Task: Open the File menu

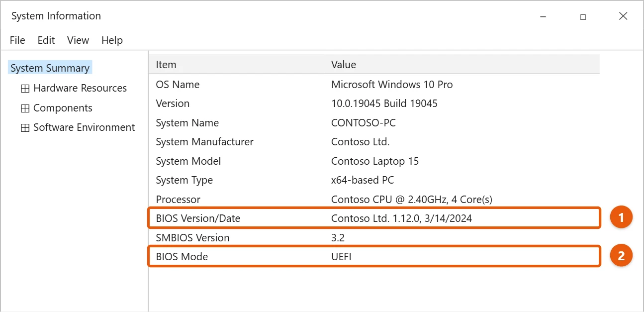Action: 17,40
